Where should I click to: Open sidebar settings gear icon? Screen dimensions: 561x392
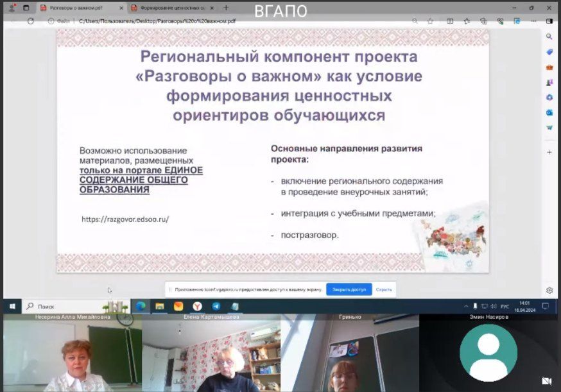[x=549, y=290]
